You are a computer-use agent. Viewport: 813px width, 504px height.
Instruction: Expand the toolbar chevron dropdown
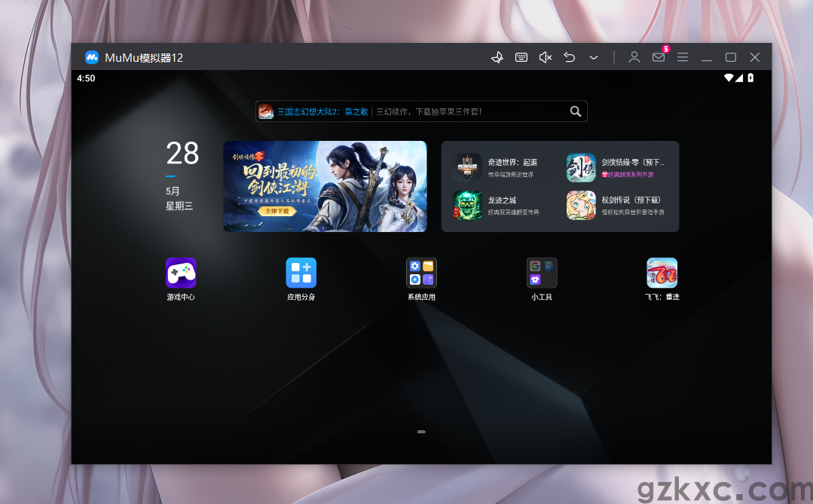point(594,57)
